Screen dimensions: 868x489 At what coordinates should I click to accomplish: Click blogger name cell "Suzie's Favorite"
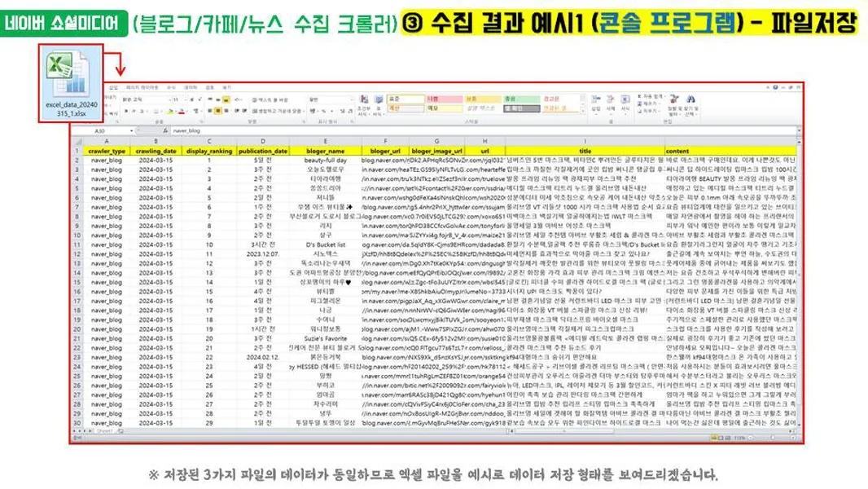pos(326,338)
